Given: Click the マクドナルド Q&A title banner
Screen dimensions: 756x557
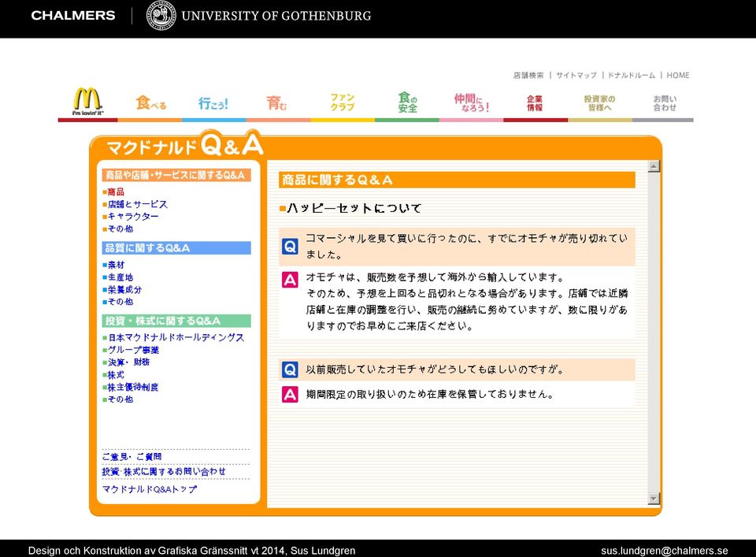Looking at the screenshot, I should [x=184, y=143].
